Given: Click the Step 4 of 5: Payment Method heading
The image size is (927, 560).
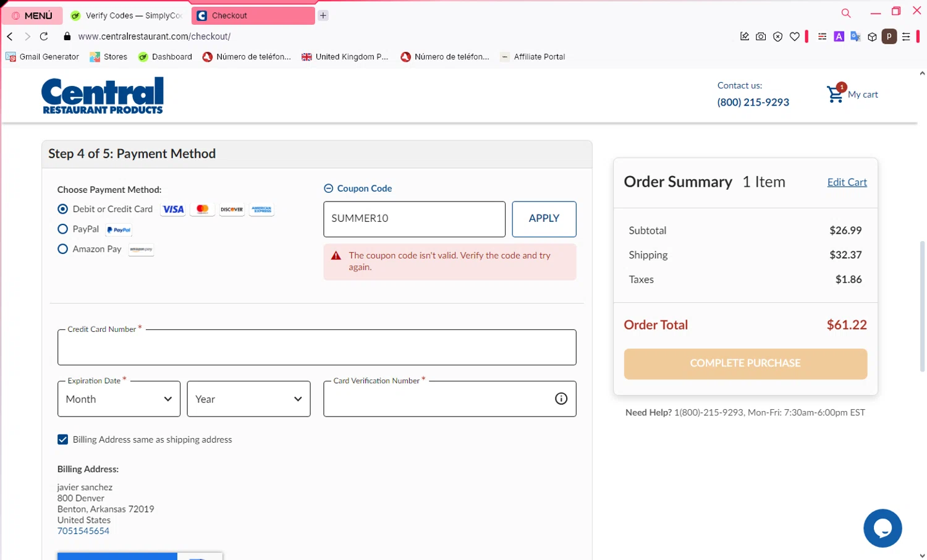Looking at the screenshot, I should tap(132, 154).
